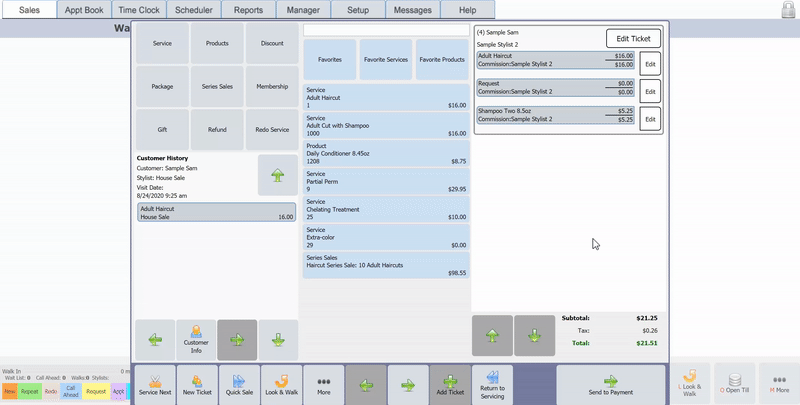Apply a Discount
Screen dimensions: 800x405
[272, 43]
